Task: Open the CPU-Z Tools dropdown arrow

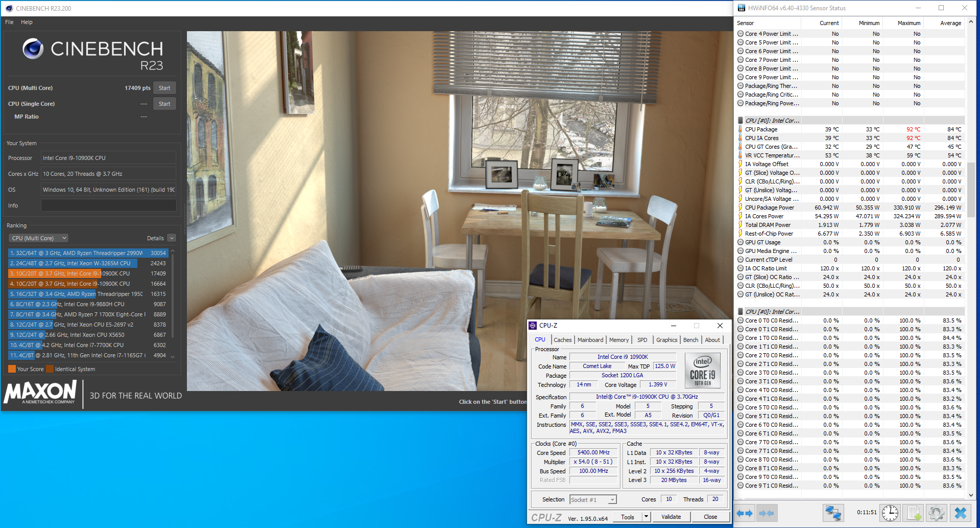Action: point(646,517)
